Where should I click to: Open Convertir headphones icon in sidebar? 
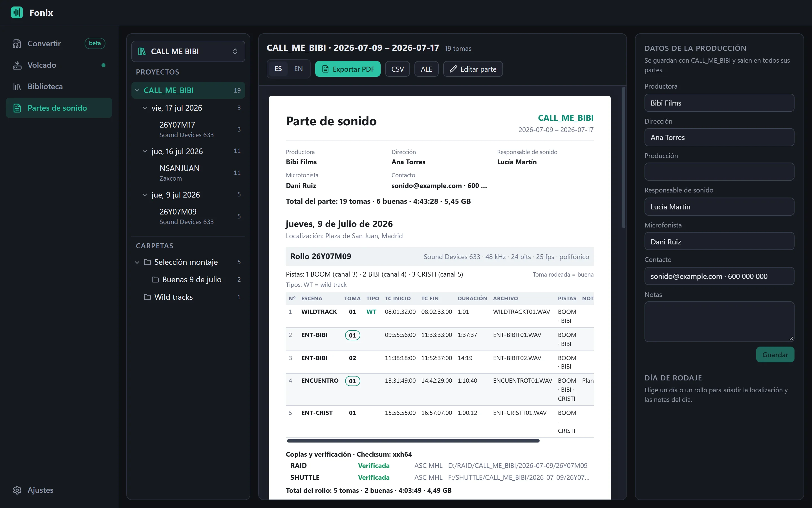pyautogui.click(x=17, y=44)
